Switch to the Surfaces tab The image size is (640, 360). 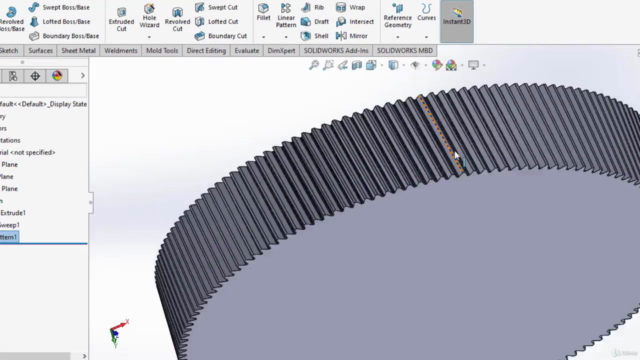pos(40,51)
